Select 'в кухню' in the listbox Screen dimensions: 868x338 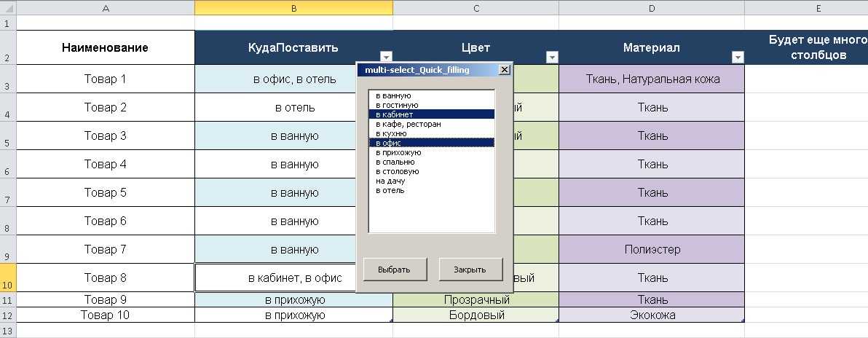click(431, 133)
